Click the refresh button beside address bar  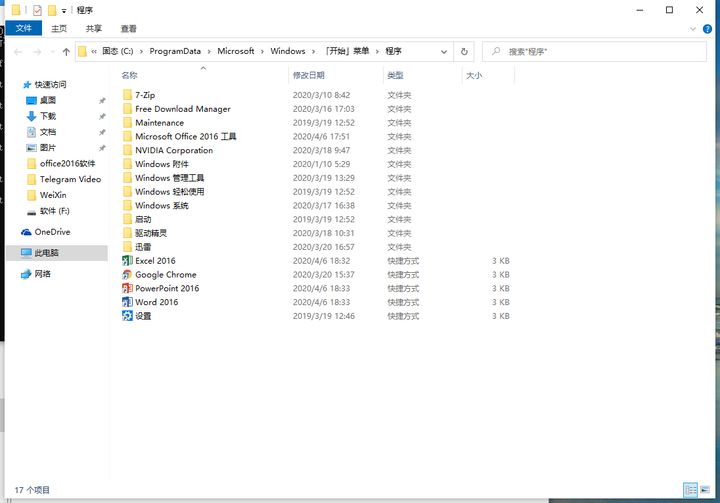464,51
